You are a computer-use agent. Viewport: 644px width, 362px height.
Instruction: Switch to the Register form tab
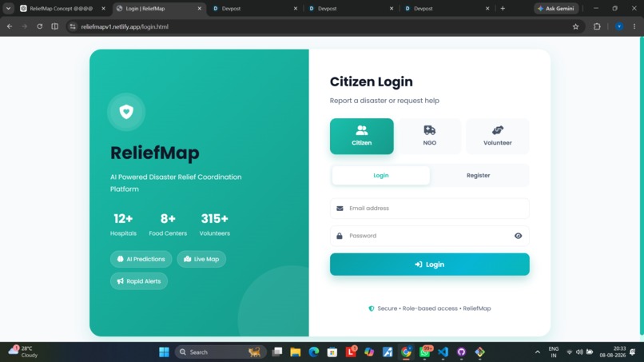pos(478,176)
